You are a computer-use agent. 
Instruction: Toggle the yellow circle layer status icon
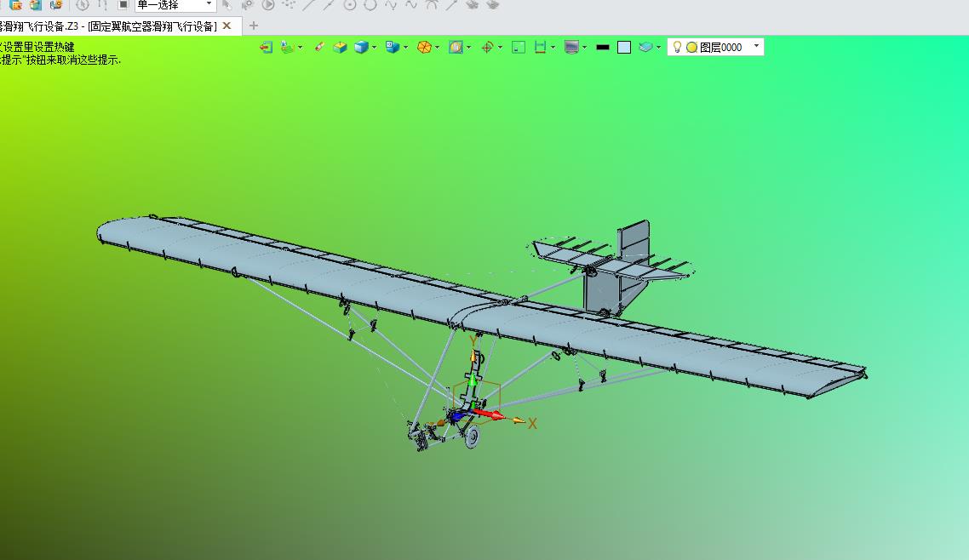point(691,48)
